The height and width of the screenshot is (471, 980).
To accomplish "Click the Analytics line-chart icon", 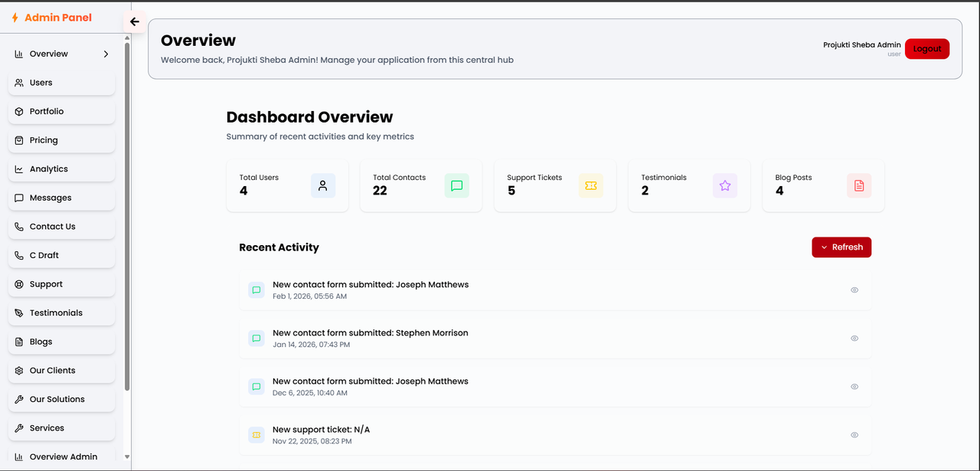I will point(19,169).
